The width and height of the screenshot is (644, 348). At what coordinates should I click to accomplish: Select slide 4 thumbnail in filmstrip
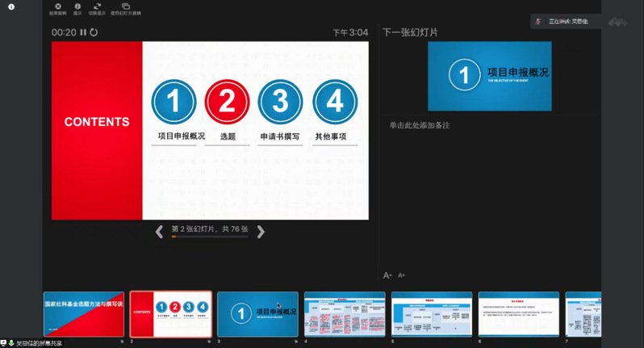click(345, 314)
